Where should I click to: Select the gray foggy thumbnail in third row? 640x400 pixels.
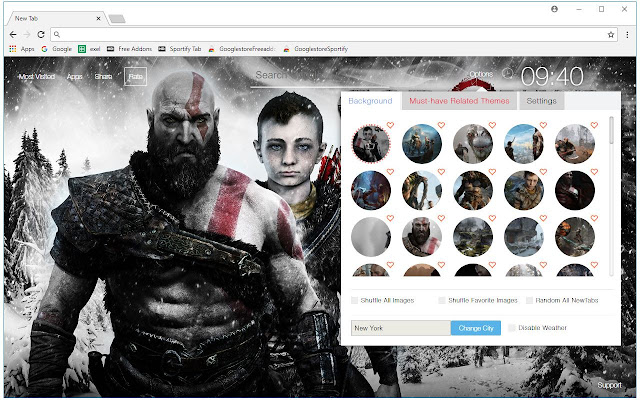click(x=371, y=237)
